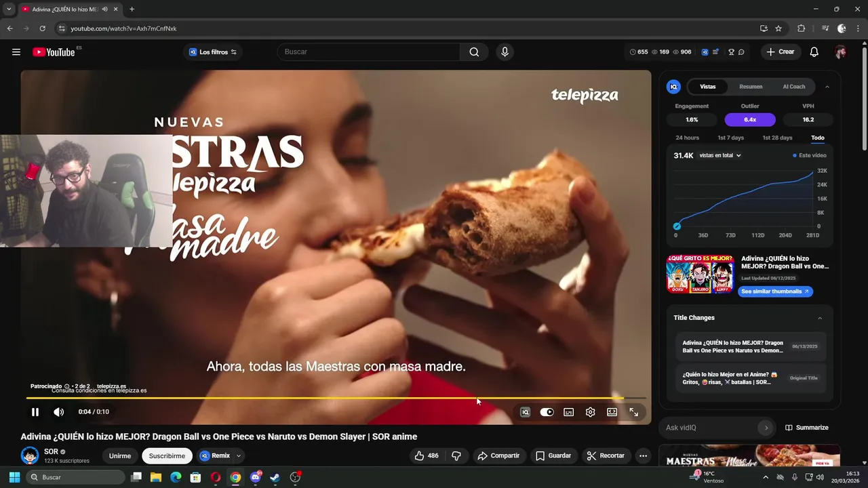Click the Compartir share button

(x=498, y=456)
